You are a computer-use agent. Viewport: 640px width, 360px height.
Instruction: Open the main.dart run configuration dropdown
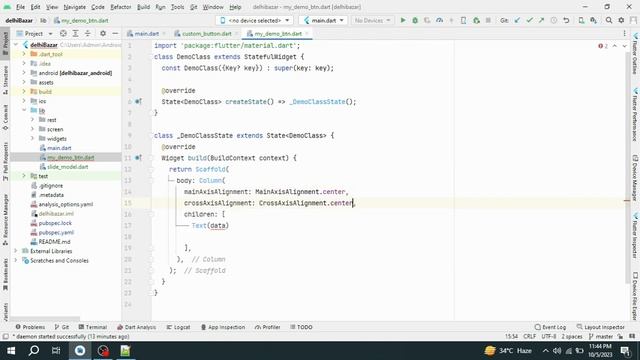click(323, 20)
